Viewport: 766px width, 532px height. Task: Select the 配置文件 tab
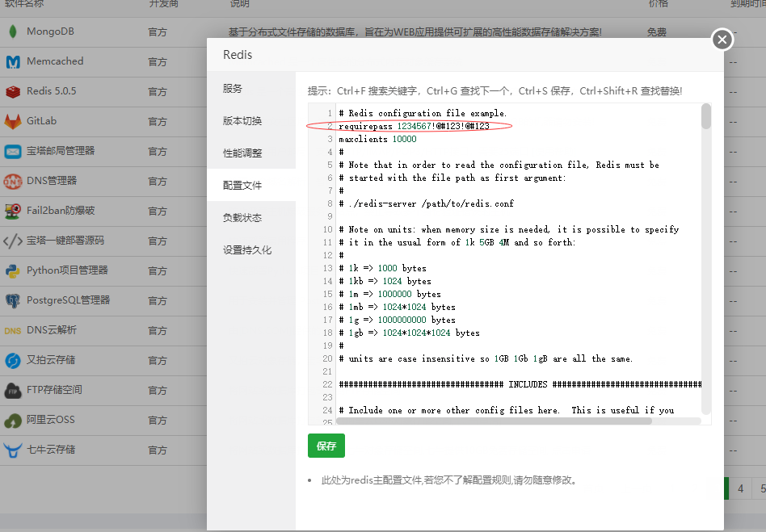click(x=251, y=185)
